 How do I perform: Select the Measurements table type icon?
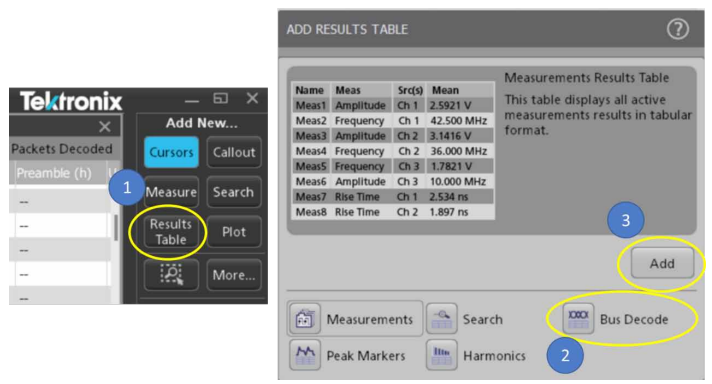pyautogui.click(x=305, y=319)
